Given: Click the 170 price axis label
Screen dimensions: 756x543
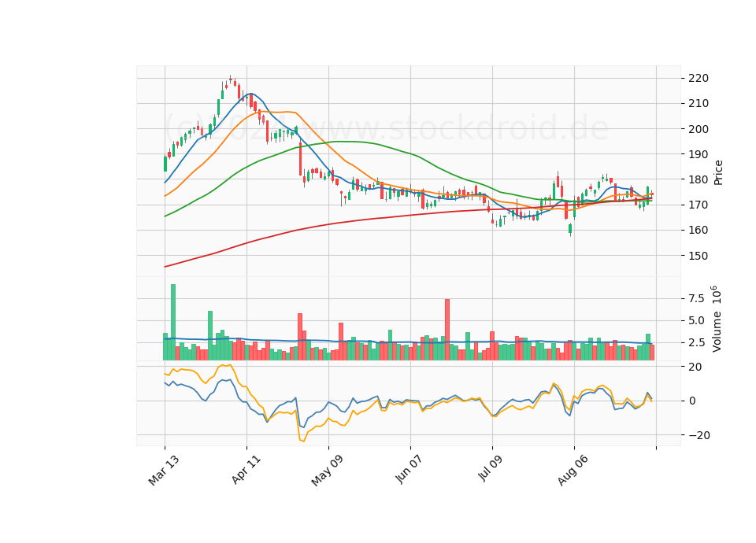Looking at the screenshot, I should tap(699, 205).
